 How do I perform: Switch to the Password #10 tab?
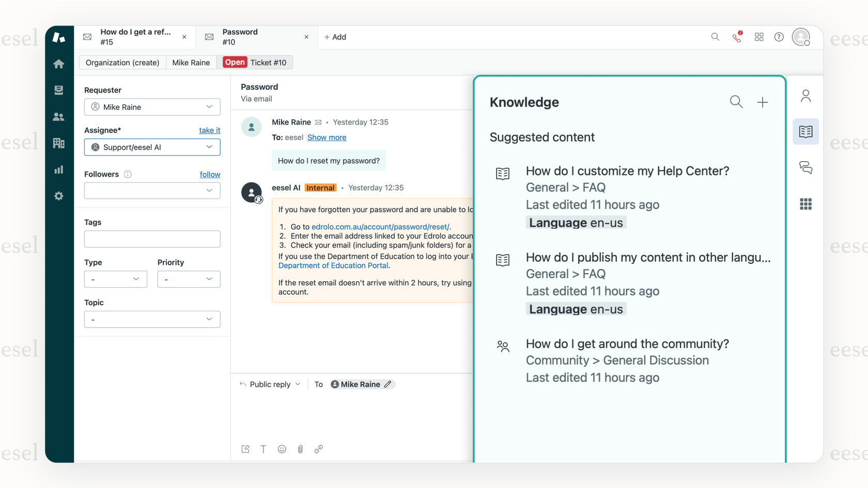click(x=239, y=37)
